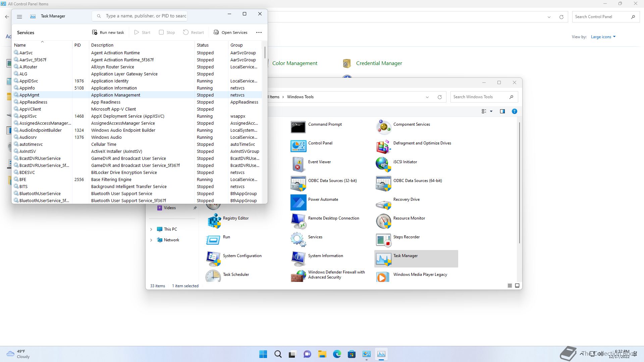Refresh the Windows Tools window
Screen dimensions: 644x362
(x=439, y=97)
